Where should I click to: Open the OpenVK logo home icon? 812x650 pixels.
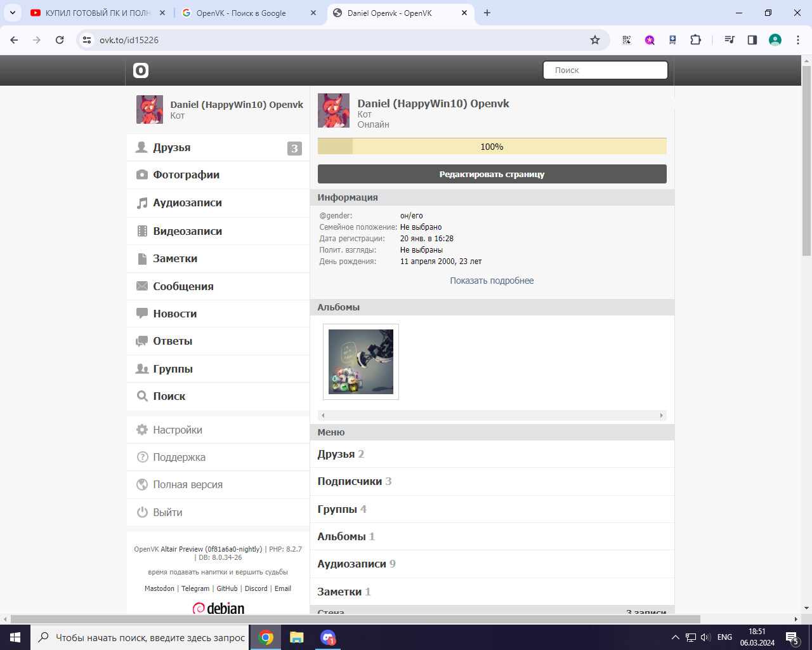coord(141,70)
